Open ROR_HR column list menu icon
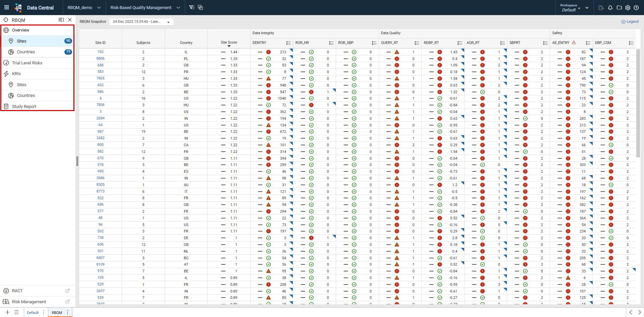 331,43
